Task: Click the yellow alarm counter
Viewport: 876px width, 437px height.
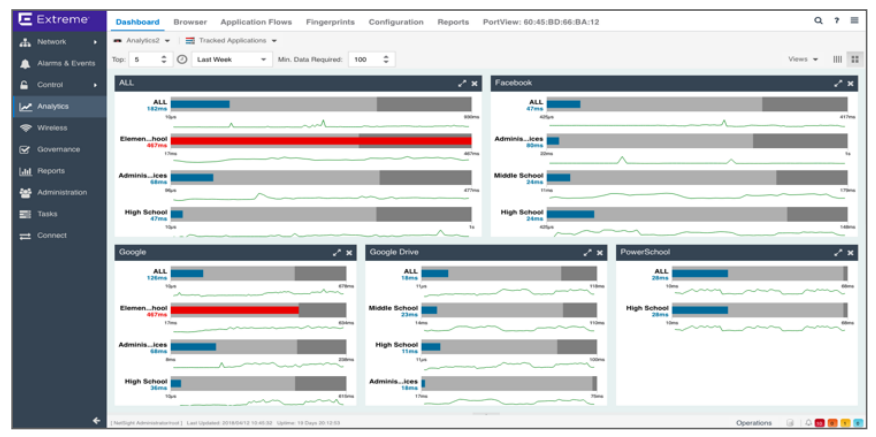Action: 845,423
